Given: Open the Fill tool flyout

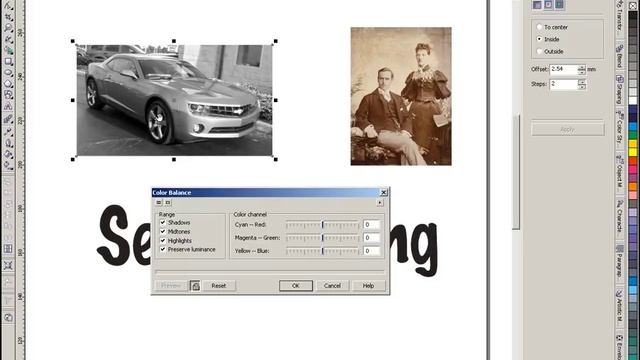Looking at the screenshot, I should 8,154.
